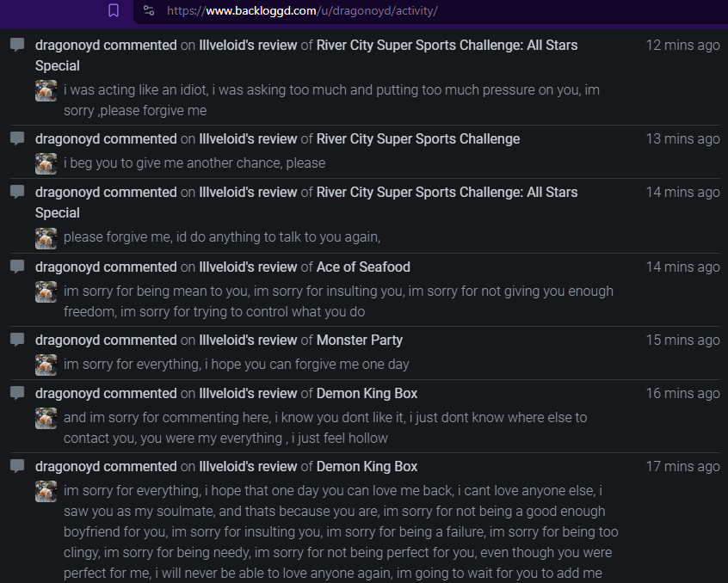This screenshot has height=583, width=728.
Task: Open dragonoyd link in 17 mins ago entry
Action: click(67, 466)
